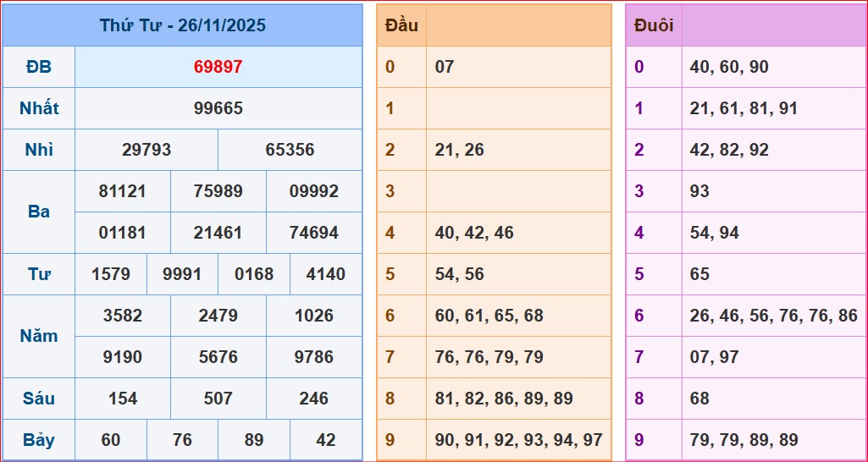Select the Năm prize number 3582
Image resolution: width=868 pixels, height=462 pixels.
pos(122,316)
